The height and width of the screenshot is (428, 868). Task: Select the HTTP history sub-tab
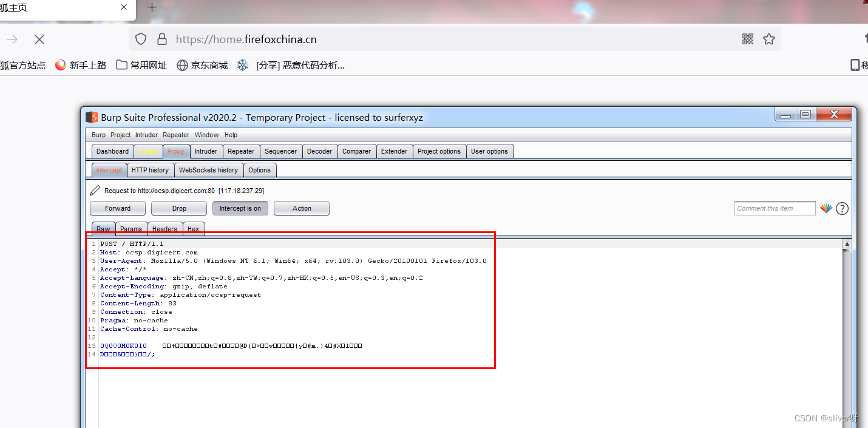click(150, 170)
